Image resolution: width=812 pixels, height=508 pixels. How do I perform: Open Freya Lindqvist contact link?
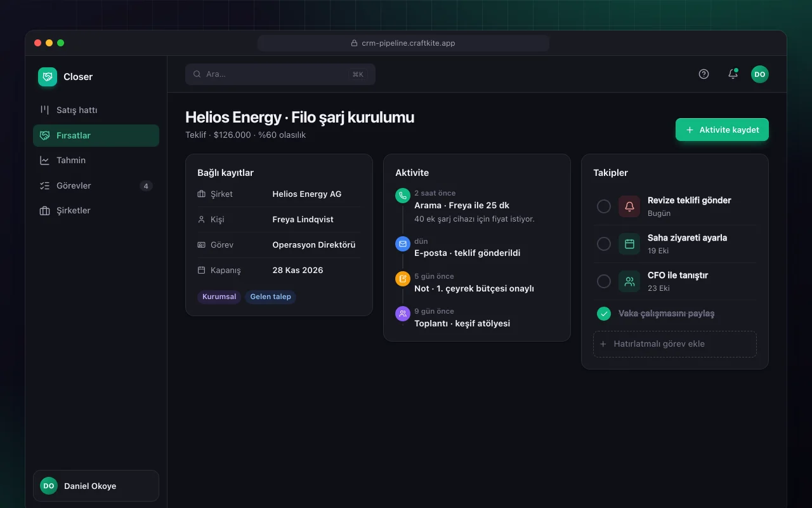click(303, 220)
